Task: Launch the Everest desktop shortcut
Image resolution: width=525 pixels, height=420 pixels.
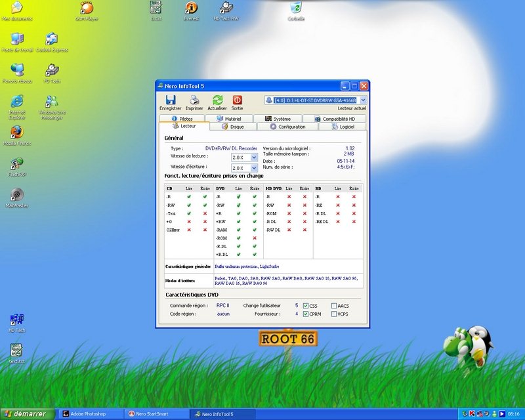Action: (191, 11)
